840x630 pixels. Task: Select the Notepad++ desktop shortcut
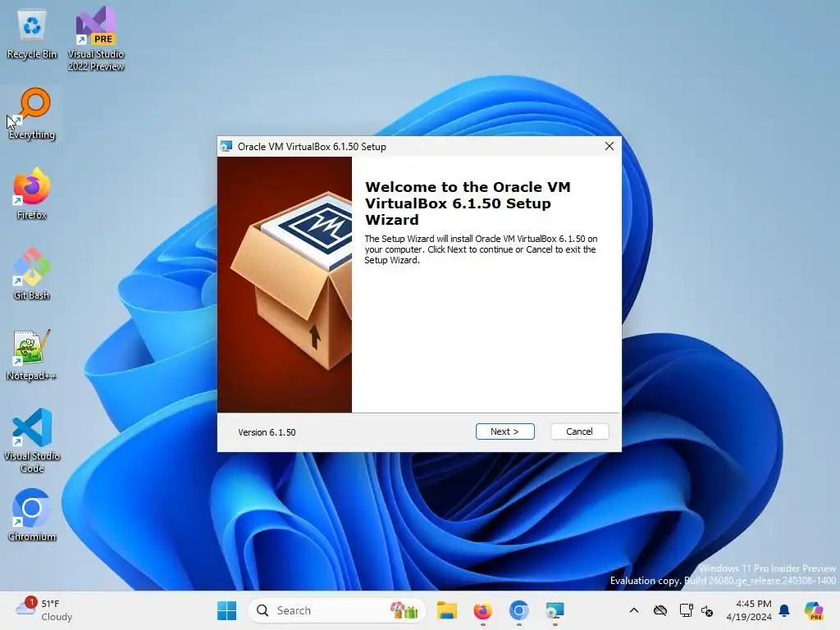tap(32, 354)
